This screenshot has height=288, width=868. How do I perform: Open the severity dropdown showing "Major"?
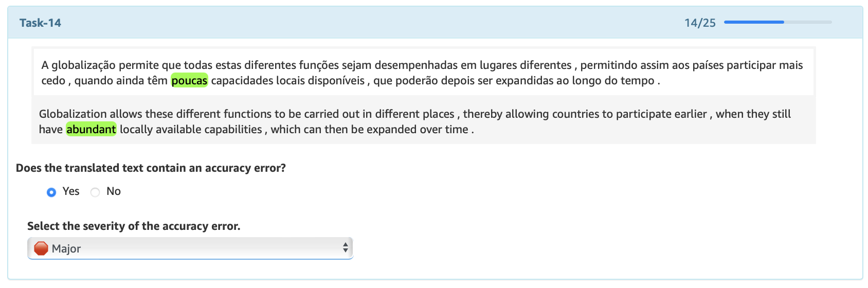[x=190, y=248]
